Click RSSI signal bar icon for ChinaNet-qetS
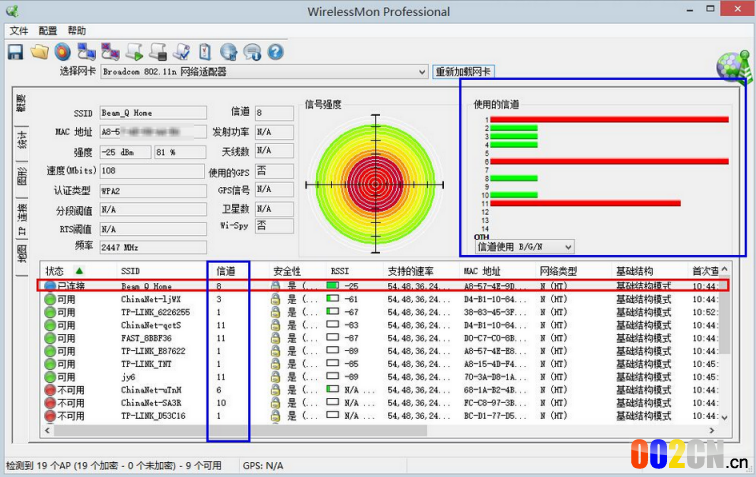 point(333,324)
